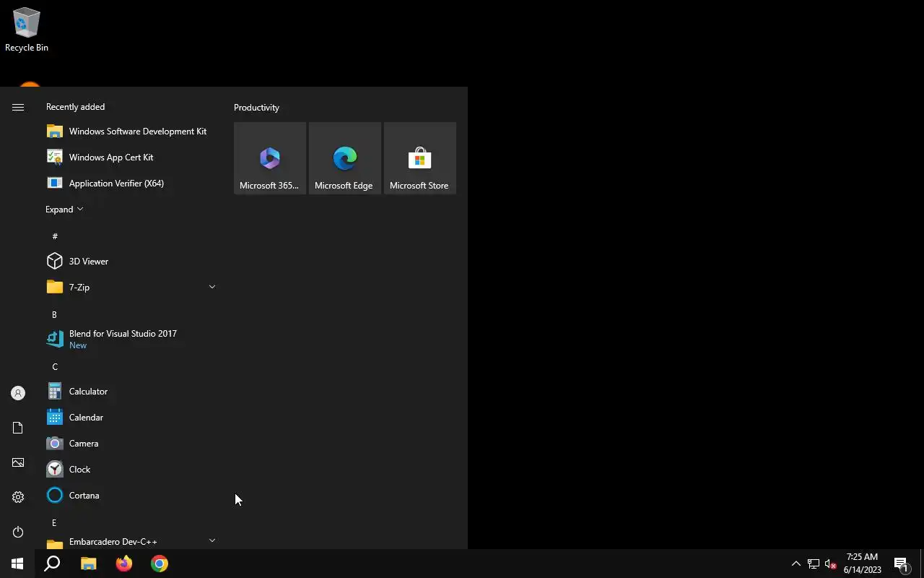Image resolution: width=924 pixels, height=578 pixels.
Task: Expand the 7-Zip folder chevron
Action: pyautogui.click(x=212, y=288)
